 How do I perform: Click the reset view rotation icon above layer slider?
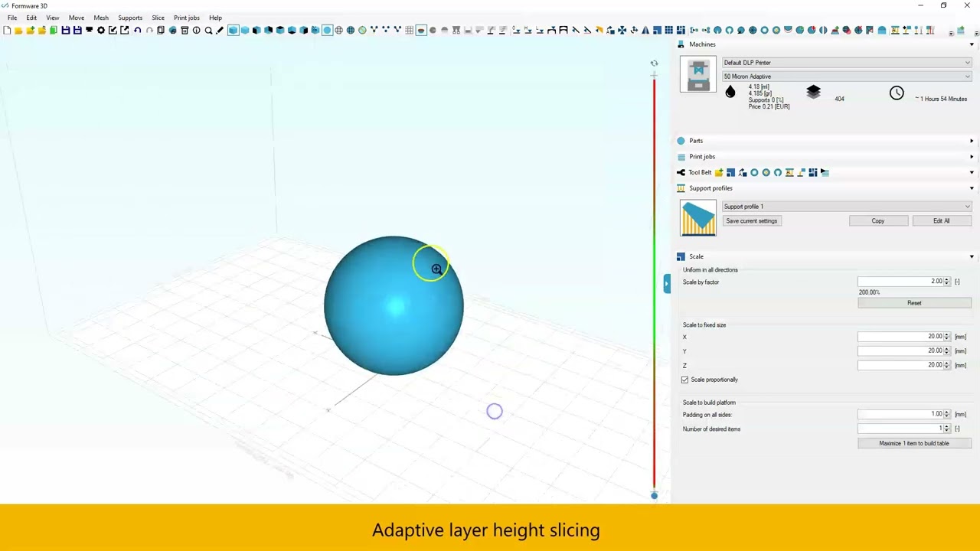click(x=654, y=64)
